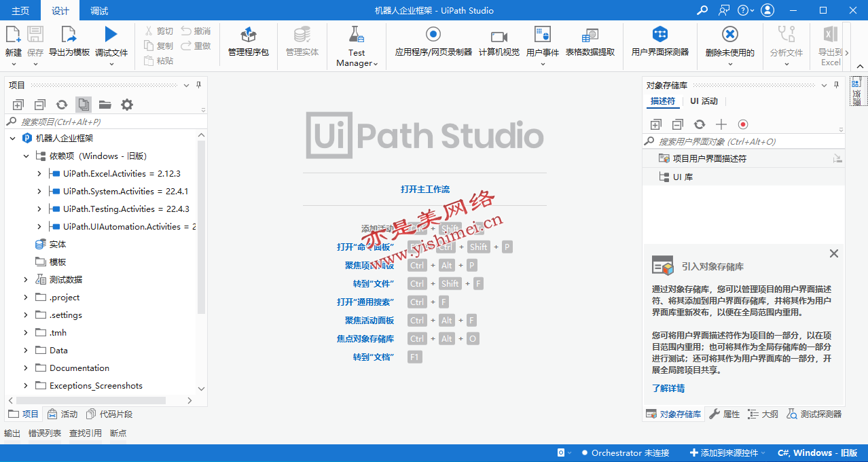Click the Project panel horizontal scrollbar
This screenshot has width=868, height=462.
pos(91,401)
